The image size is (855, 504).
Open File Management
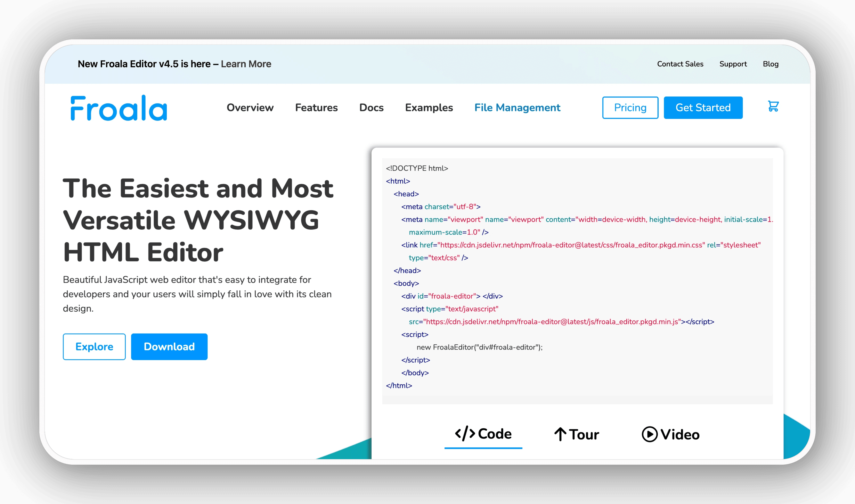pos(517,108)
